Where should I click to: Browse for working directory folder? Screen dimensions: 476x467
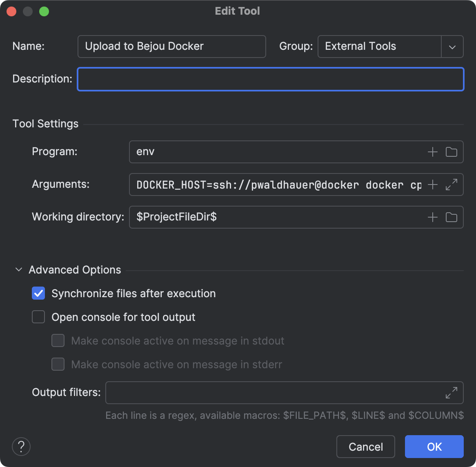coord(451,217)
